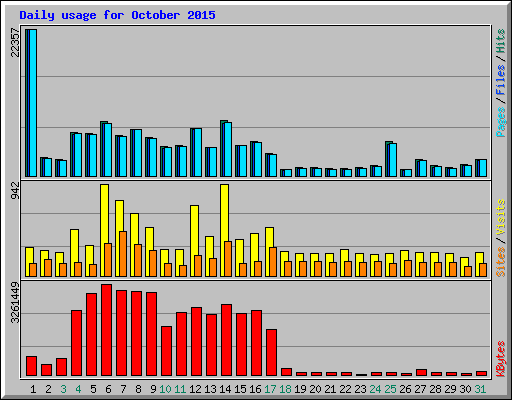The width and height of the screenshot is (512, 400).
Task: Click the 'Pages' legend label
Action: pos(501,122)
